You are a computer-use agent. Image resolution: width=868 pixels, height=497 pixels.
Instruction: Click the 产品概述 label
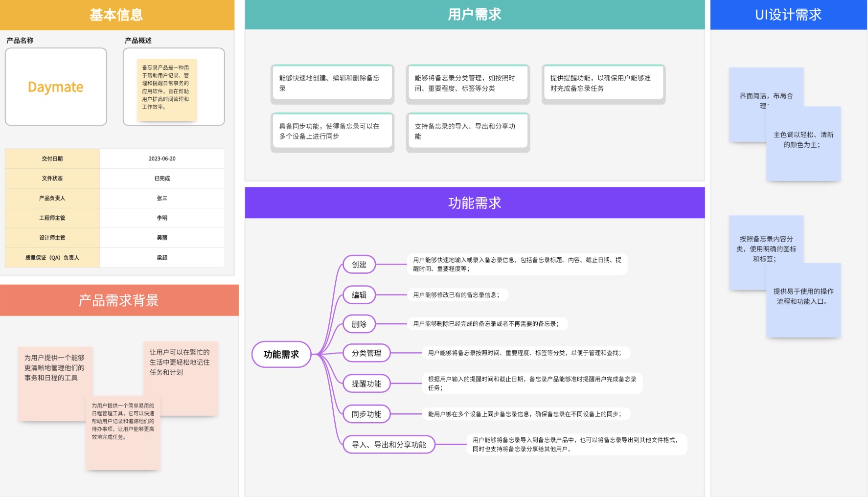coord(138,41)
